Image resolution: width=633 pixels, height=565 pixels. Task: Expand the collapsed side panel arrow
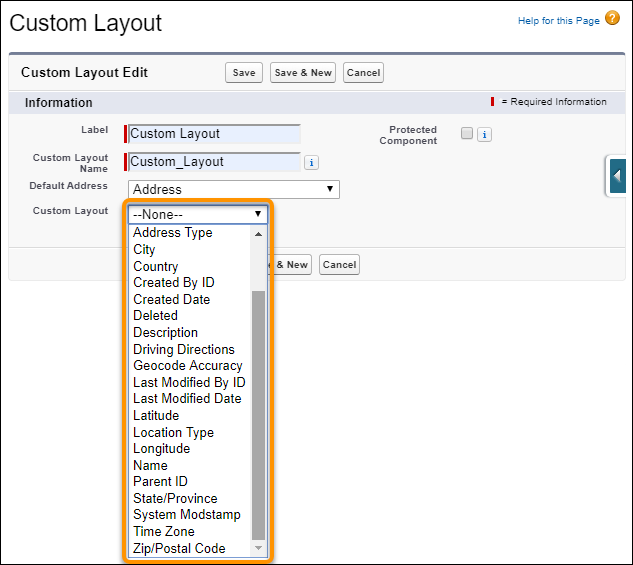(x=618, y=176)
